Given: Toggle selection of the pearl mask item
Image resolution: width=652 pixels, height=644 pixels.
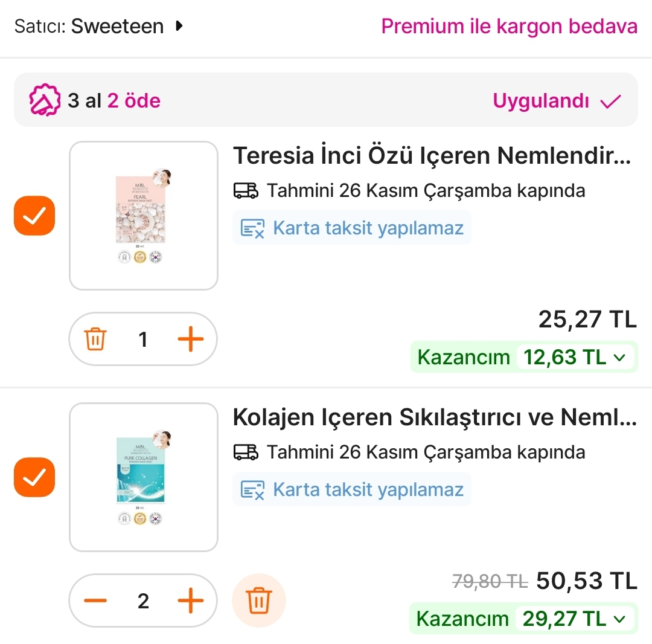Looking at the screenshot, I should point(34,216).
